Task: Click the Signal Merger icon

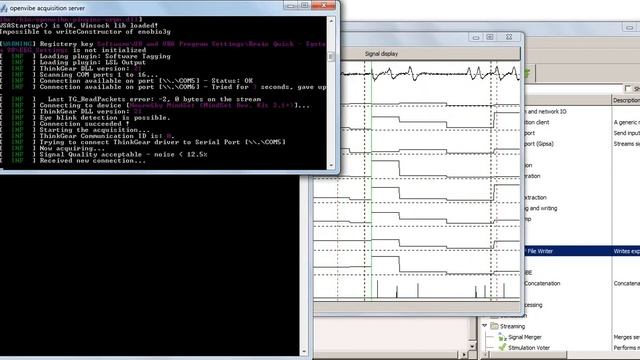Action: coord(502,337)
